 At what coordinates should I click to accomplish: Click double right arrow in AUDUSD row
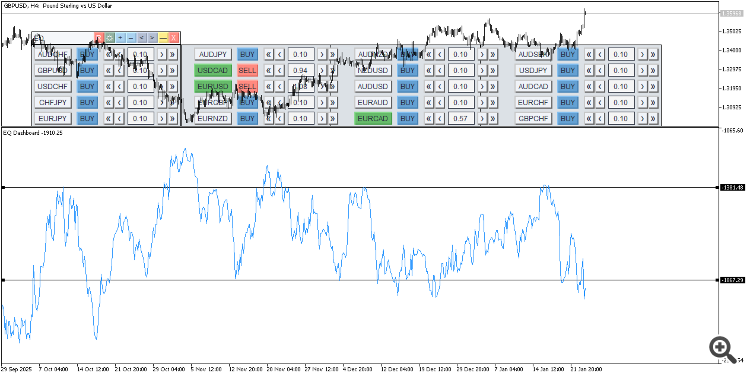coord(493,87)
